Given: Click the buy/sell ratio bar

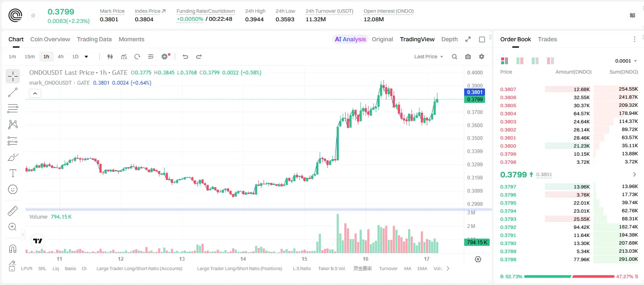Looking at the screenshot, I should [x=569, y=276].
